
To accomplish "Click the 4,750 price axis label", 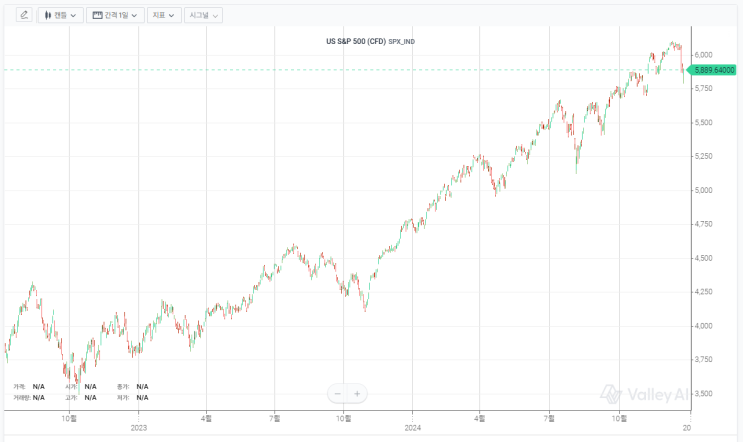I will pos(704,224).
